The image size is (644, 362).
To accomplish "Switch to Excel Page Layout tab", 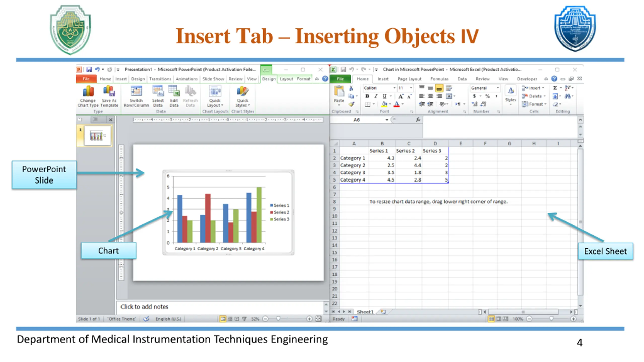I will pyautogui.click(x=409, y=79).
